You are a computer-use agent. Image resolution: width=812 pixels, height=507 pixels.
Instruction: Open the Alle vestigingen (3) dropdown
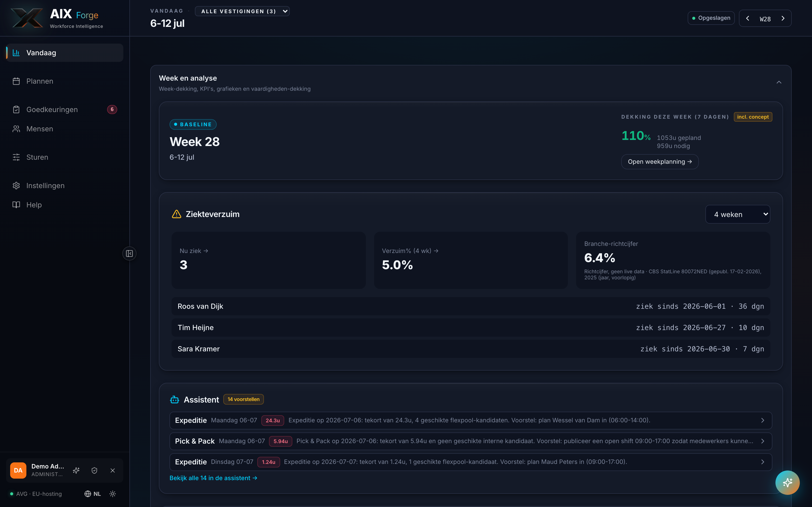click(242, 11)
